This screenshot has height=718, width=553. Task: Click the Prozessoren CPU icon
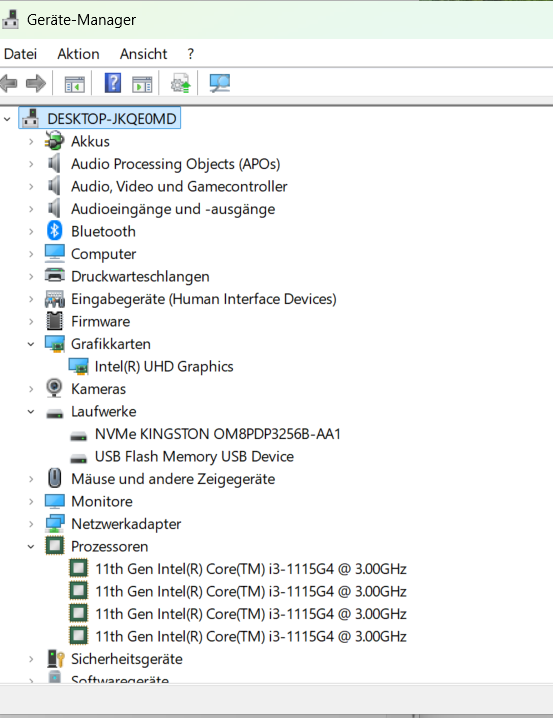coord(55,546)
